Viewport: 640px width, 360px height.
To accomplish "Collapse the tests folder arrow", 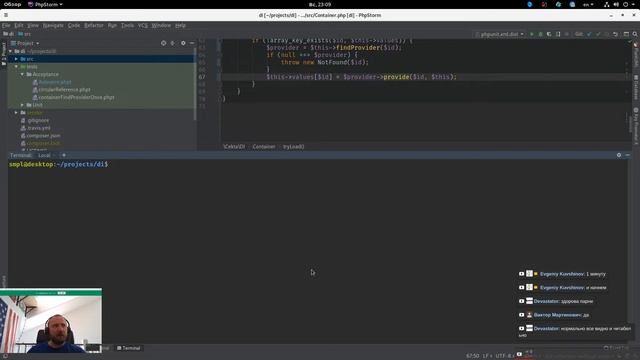I will pos(16,67).
